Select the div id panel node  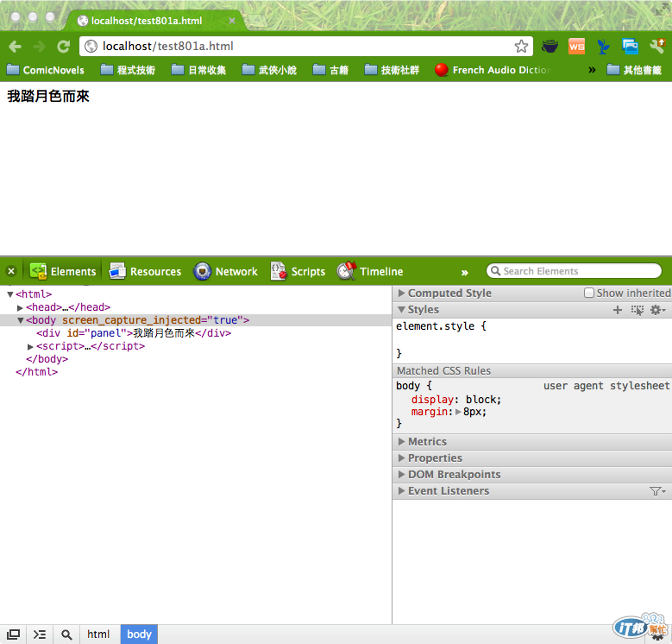tap(134, 333)
